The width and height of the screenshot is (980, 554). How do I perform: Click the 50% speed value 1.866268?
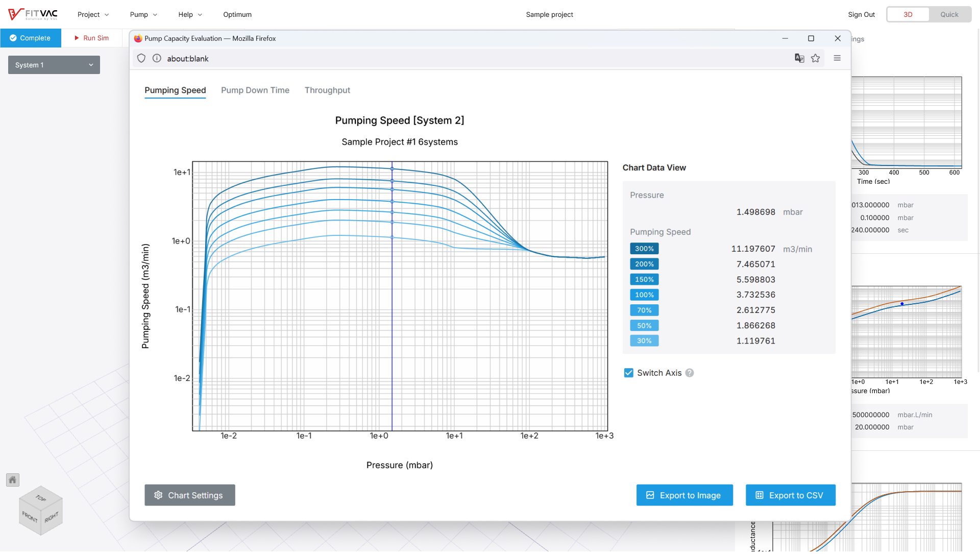(x=755, y=325)
